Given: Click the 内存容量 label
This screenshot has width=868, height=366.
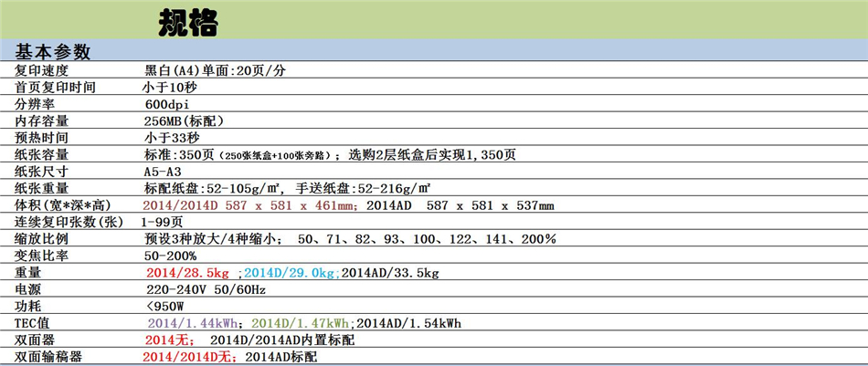Looking at the screenshot, I should tap(41, 121).
